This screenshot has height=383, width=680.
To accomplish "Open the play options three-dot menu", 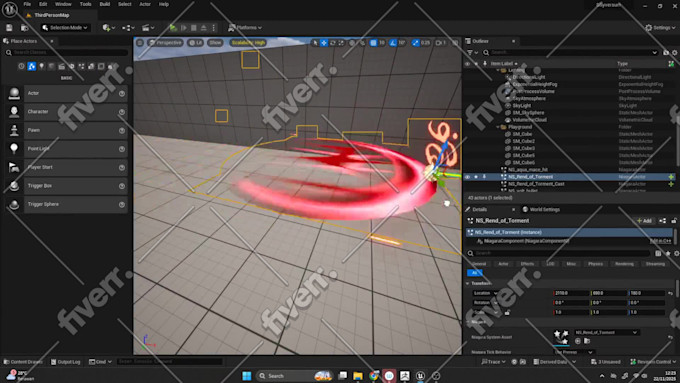I will [x=213, y=28].
